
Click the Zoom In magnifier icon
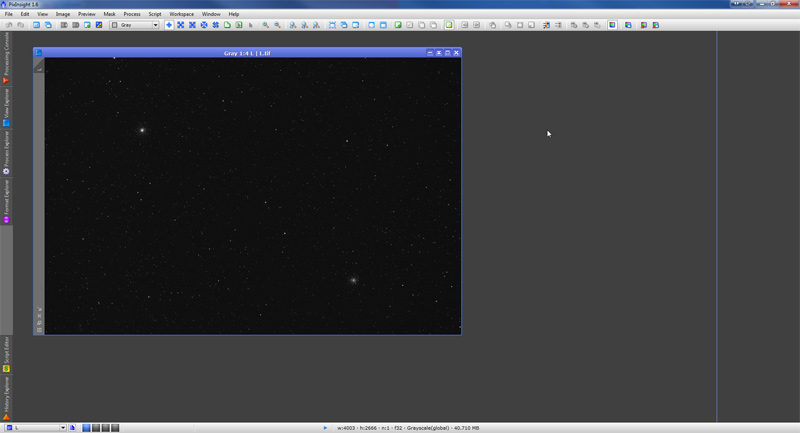coord(265,25)
